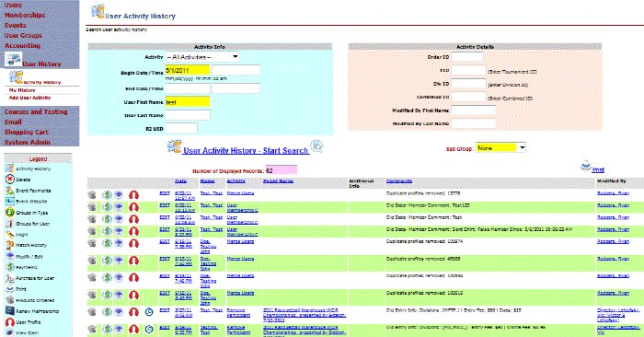Open the Activity 'All Activities' dropdown
644x337 pixels.
[202, 57]
